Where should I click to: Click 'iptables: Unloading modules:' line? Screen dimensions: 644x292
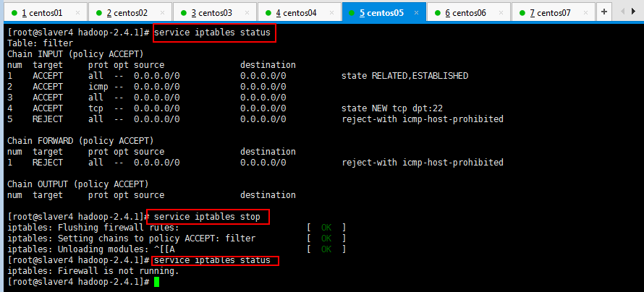[78, 249]
